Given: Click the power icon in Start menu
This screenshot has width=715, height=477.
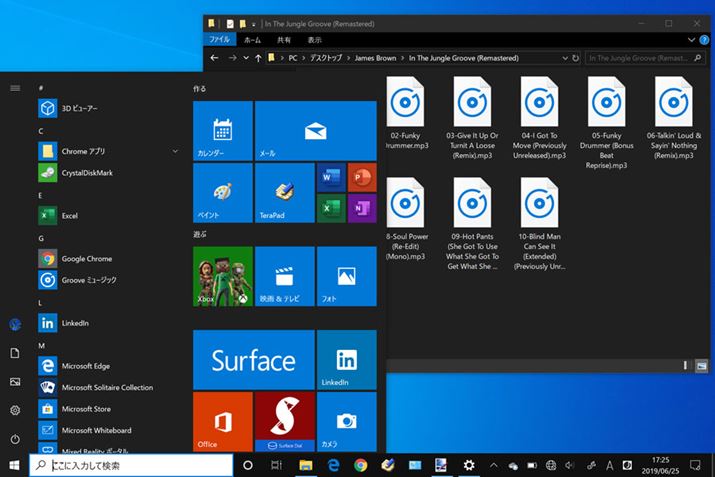Looking at the screenshot, I should click(15, 439).
